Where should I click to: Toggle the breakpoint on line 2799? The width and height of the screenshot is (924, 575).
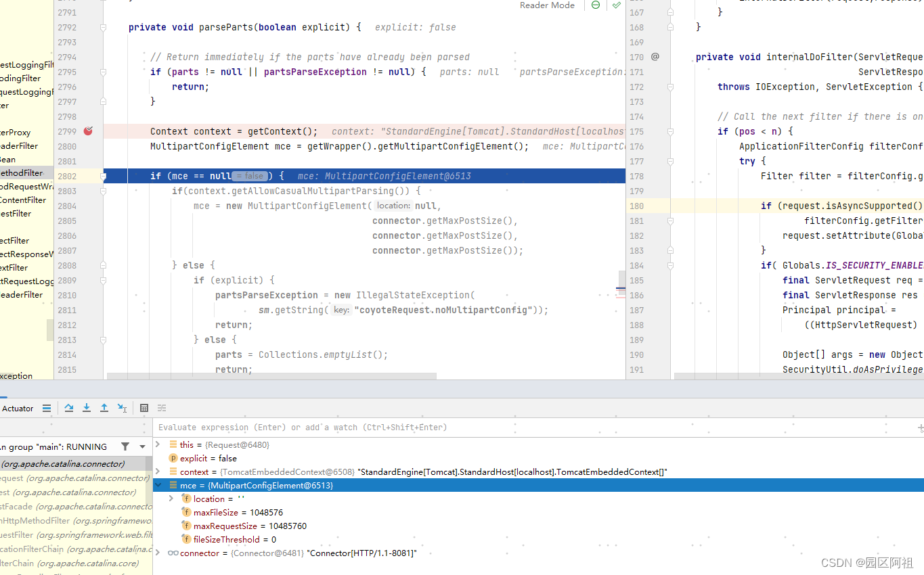coord(87,131)
